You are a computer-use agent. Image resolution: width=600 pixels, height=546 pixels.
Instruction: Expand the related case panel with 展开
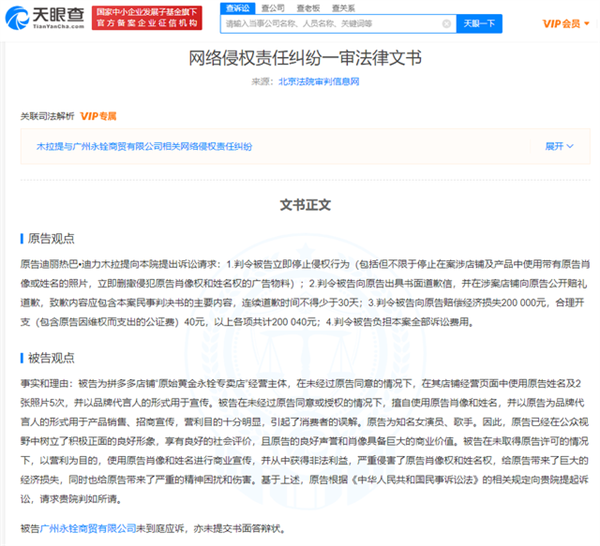click(558, 146)
